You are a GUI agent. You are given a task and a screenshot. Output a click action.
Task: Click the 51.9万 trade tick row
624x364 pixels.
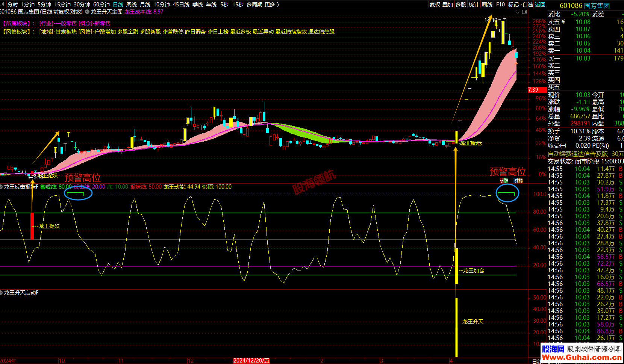click(x=585, y=189)
